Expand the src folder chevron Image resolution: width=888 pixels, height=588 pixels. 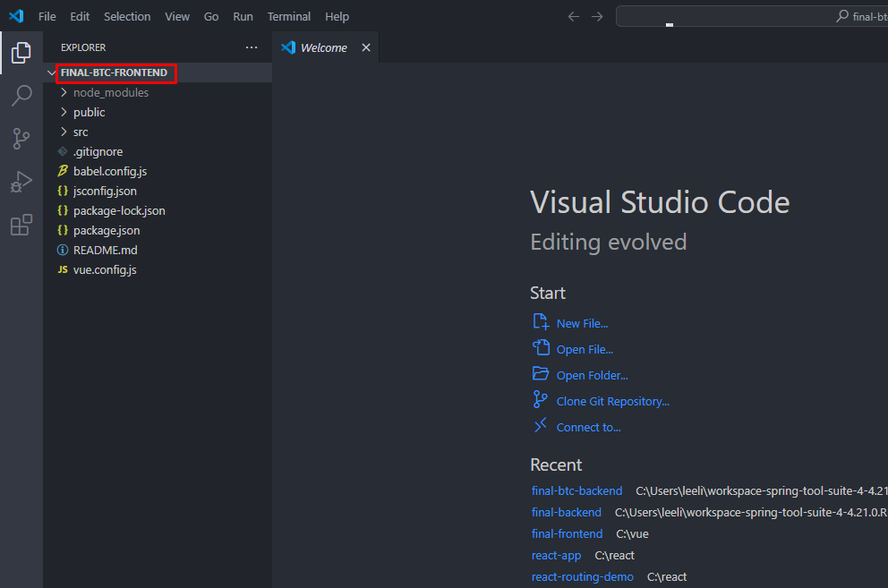click(64, 132)
